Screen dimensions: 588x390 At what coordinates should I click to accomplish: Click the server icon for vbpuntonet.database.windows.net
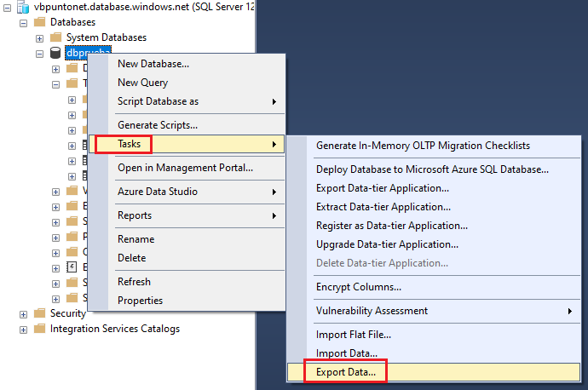click(x=23, y=7)
